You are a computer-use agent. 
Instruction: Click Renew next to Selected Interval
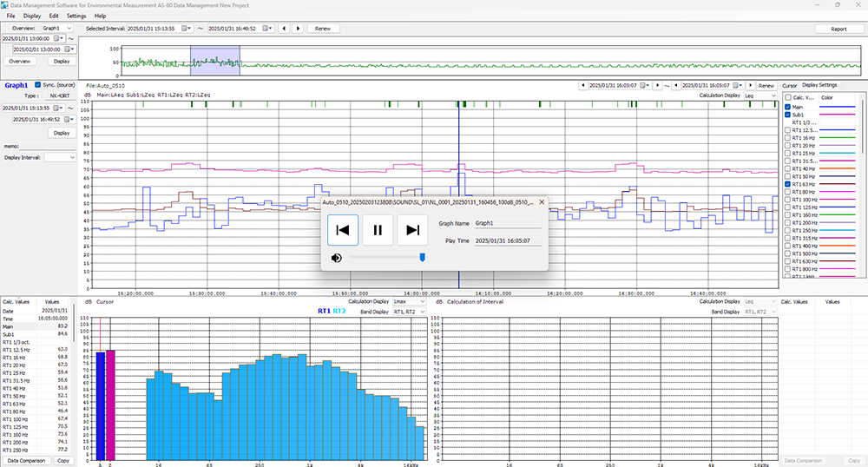click(323, 29)
